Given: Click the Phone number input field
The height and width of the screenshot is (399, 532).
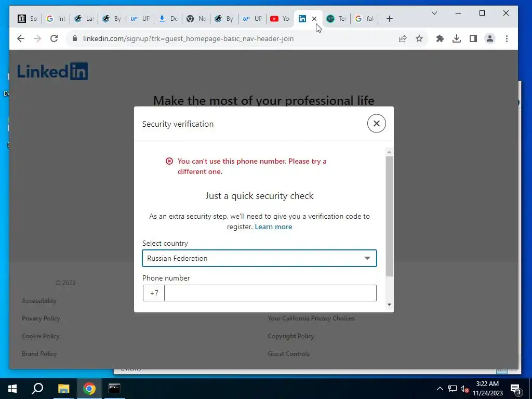Looking at the screenshot, I should [x=270, y=293].
